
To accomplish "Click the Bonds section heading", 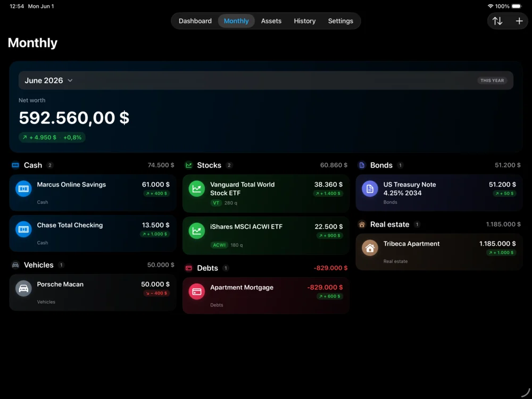I will click(x=381, y=165).
